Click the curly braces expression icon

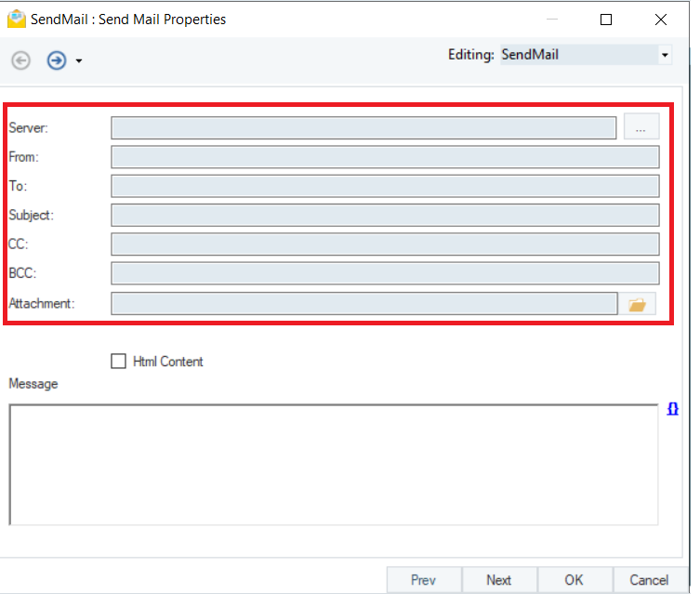pyautogui.click(x=673, y=409)
